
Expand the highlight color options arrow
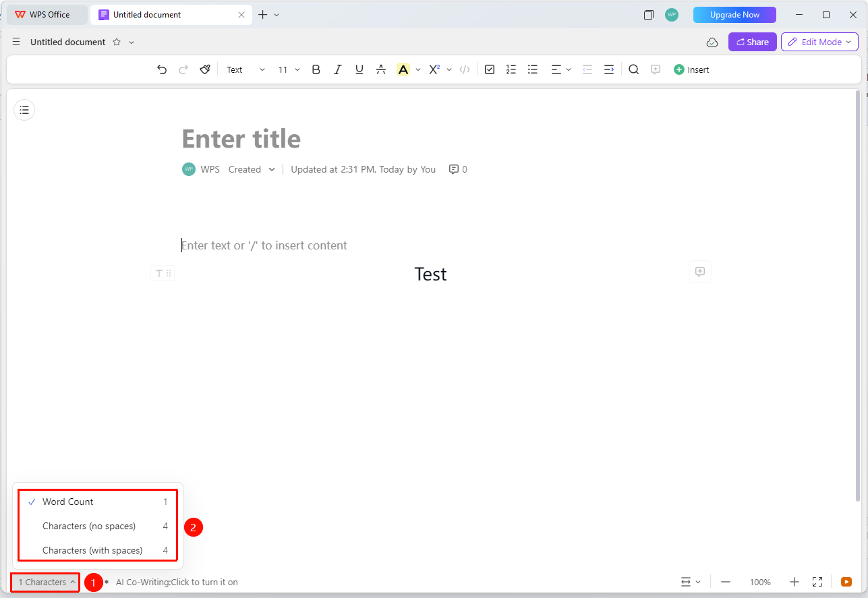click(x=418, y=69)
